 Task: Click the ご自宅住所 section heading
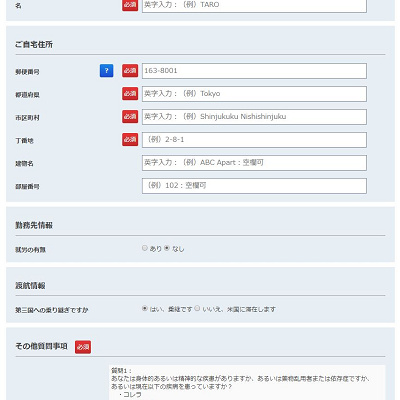coord(34,44)
